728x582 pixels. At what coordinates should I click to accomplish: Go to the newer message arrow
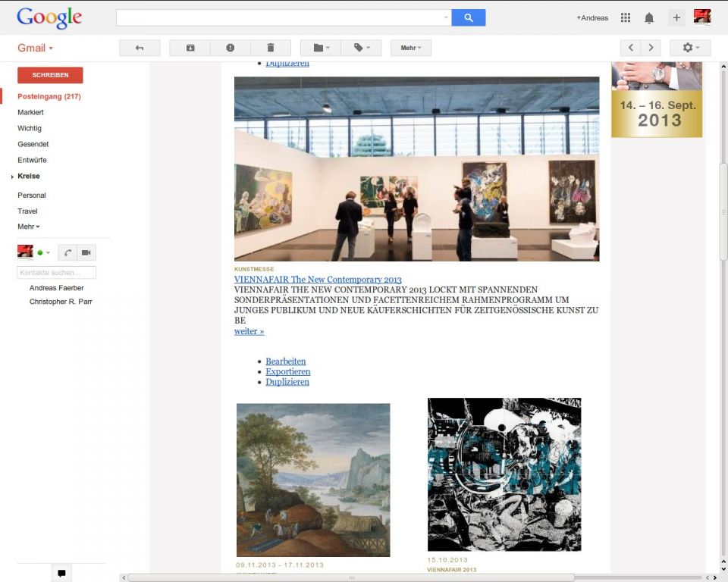point(630,48)
